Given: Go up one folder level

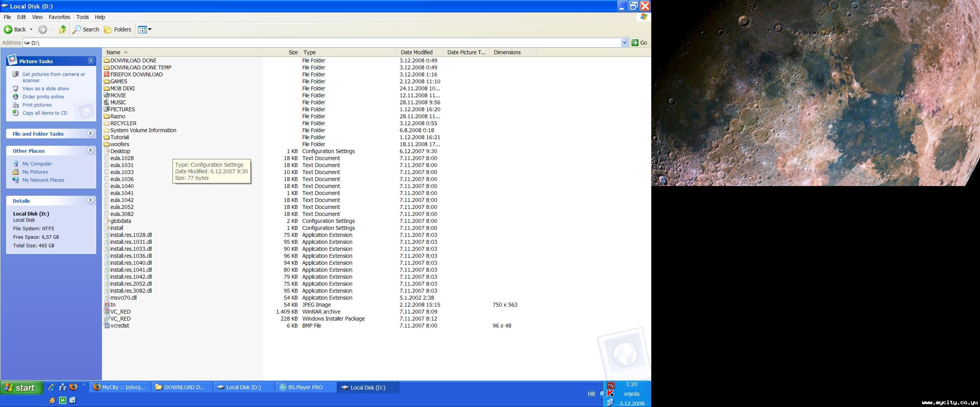Looking at the screenshot, I should click(x=62, y=29).
